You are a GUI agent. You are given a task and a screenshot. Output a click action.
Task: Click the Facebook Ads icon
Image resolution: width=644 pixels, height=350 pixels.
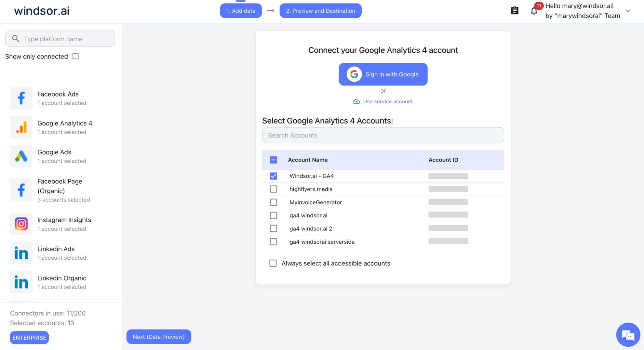[x=21, y=98]
